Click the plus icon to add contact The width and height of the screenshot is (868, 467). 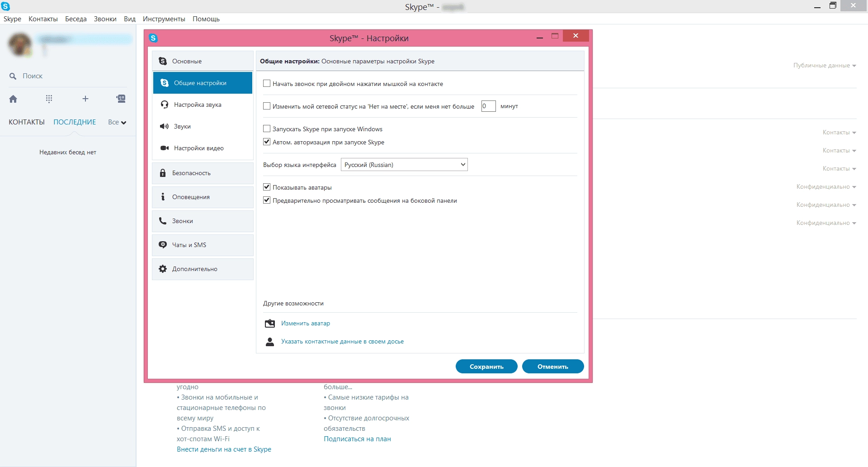(x=85, y=99)
